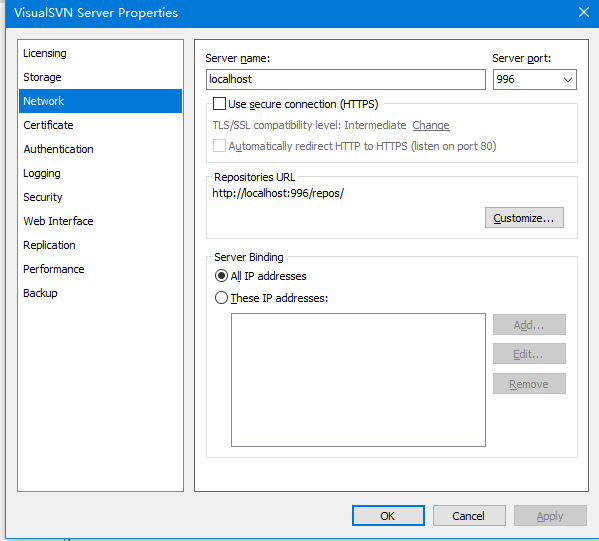The height and width of the screenshot is (541, 599).
Task: Show the Performance settings
Action: 100,269
